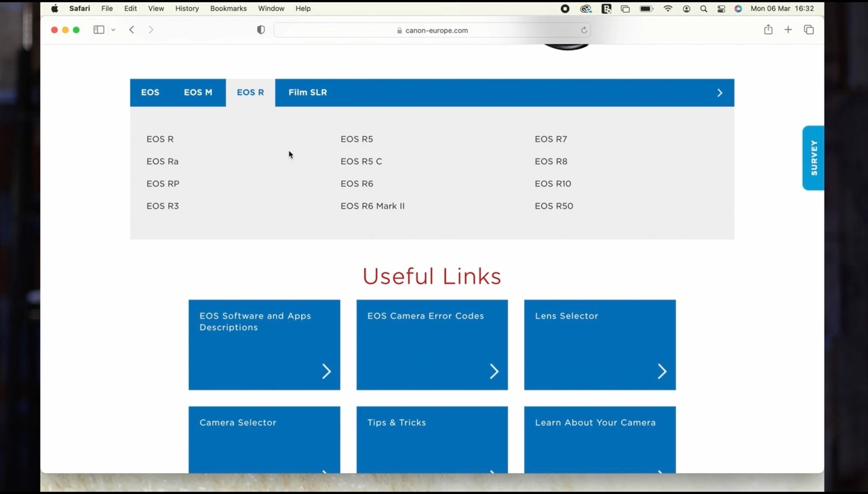Viewport: 868px width, 494px height.
Task: Open Spotlight search
Action: [x=704, y=9]
